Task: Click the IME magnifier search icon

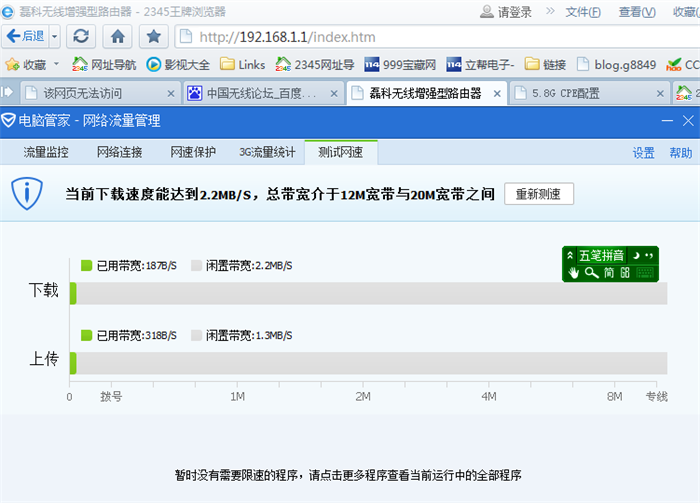Action: click(592, 272)
